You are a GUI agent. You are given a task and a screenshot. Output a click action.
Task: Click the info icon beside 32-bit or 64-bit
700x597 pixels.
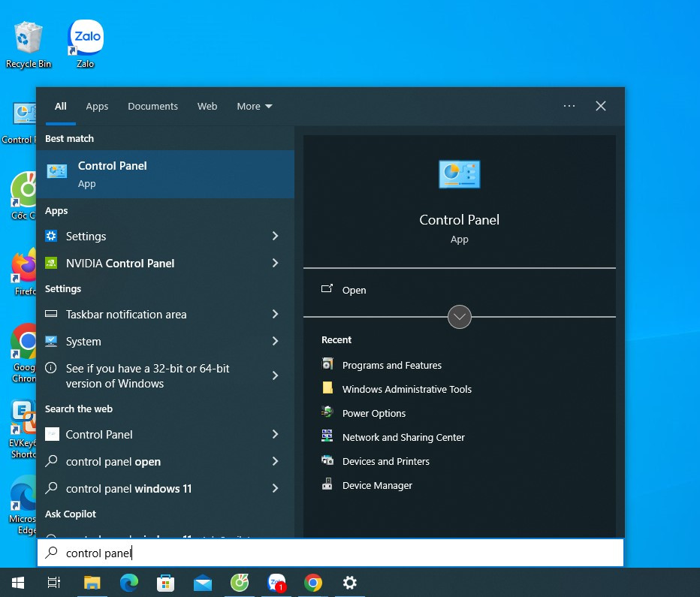[51, 368]
